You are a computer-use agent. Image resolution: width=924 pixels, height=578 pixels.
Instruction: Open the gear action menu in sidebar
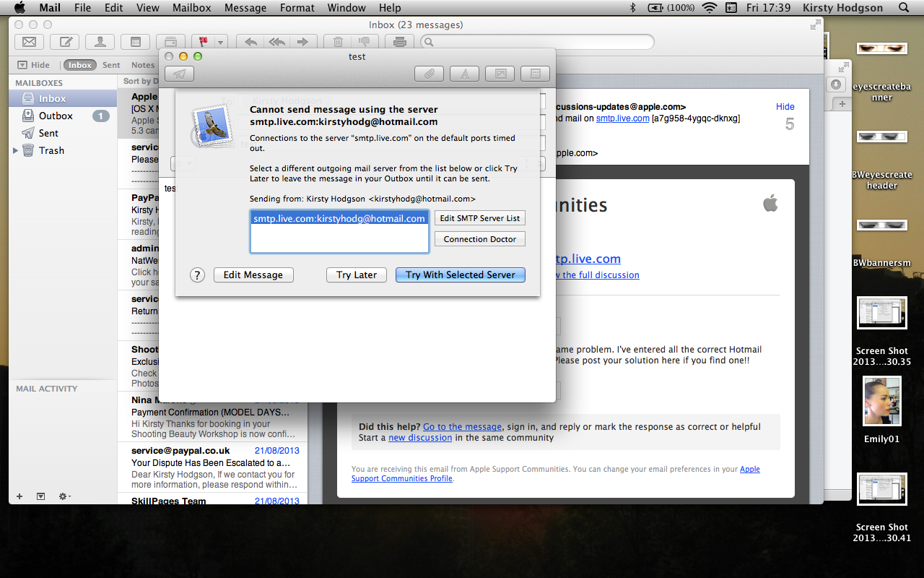tap(64, 496)
